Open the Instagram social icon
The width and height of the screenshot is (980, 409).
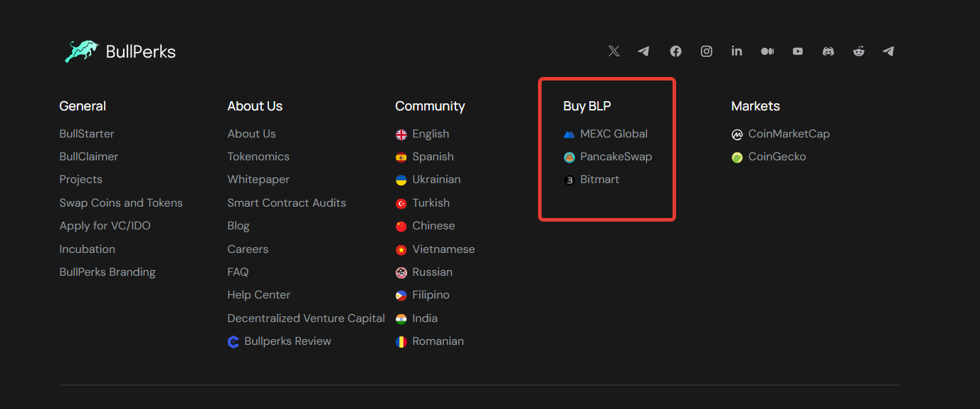pos(706,51)
